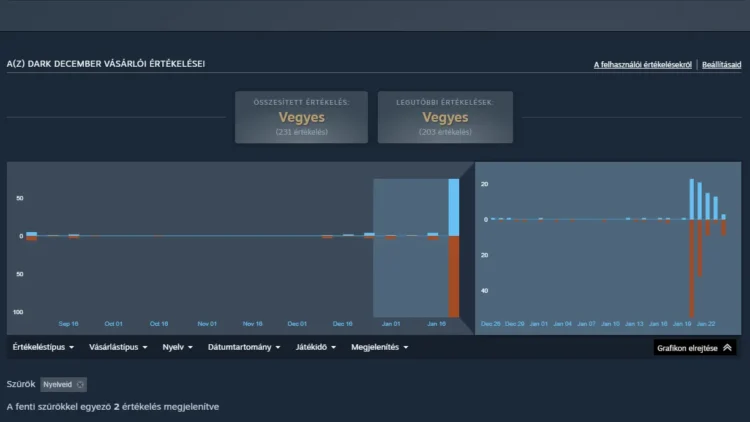The image size is (750, 422).
Task: Select the Legutóbbi értékelések Vegyes summary box
Action: point(445,116)
